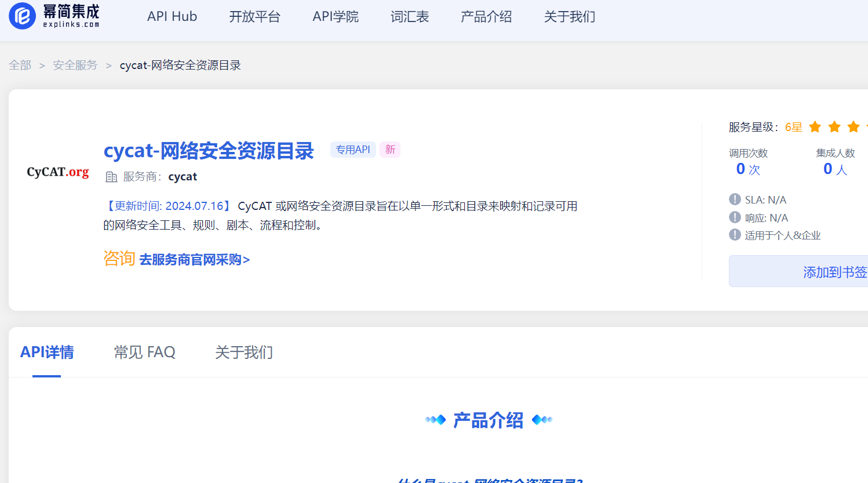Click the third orange rating star
The height and width of the screenshot is (483, 868).
(854, 126)
